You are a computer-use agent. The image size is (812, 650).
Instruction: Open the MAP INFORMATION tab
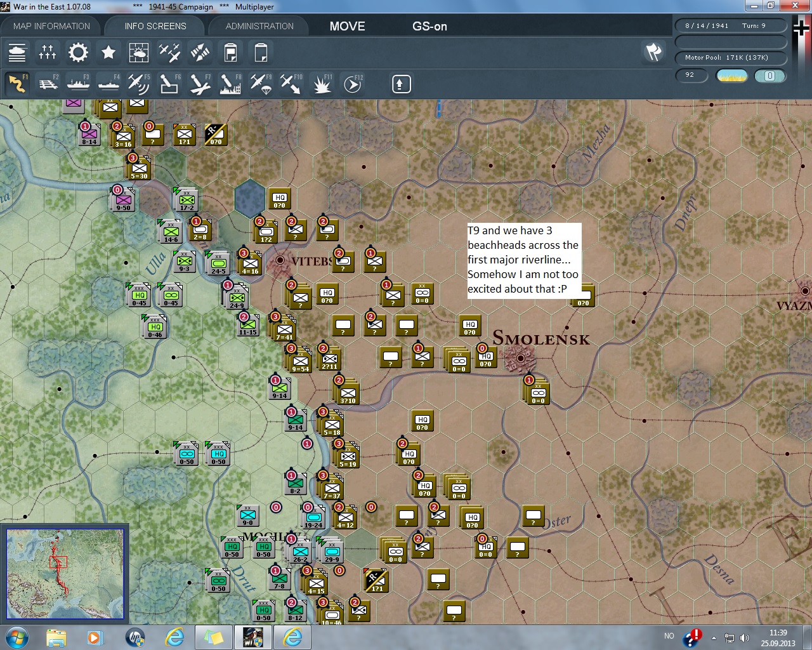52,26
